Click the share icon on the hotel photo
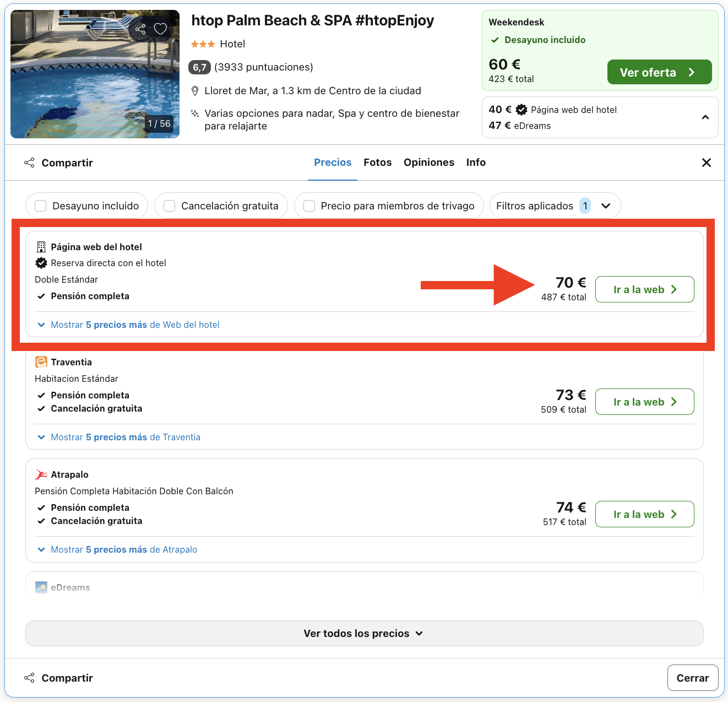Image resolution: width=728 pixels, height=702 pixels. point(140,29)
